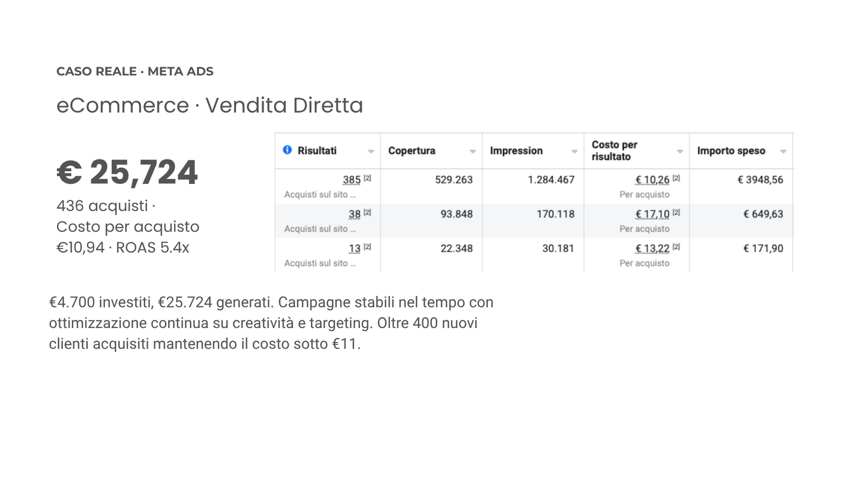Viewport: 868px width, 488px height.
Task: Expand the Costo per risultato dropdown arrow
Action: coord(680,151)
